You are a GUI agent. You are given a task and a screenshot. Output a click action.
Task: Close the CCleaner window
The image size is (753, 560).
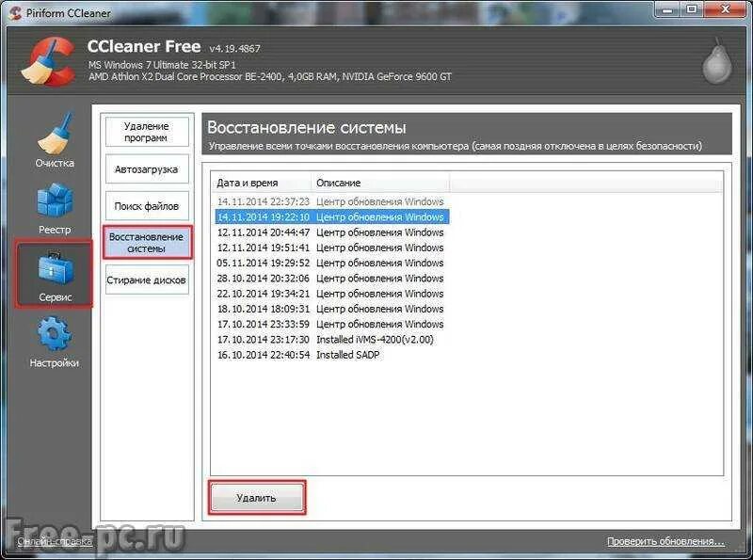tap(725, 9)
